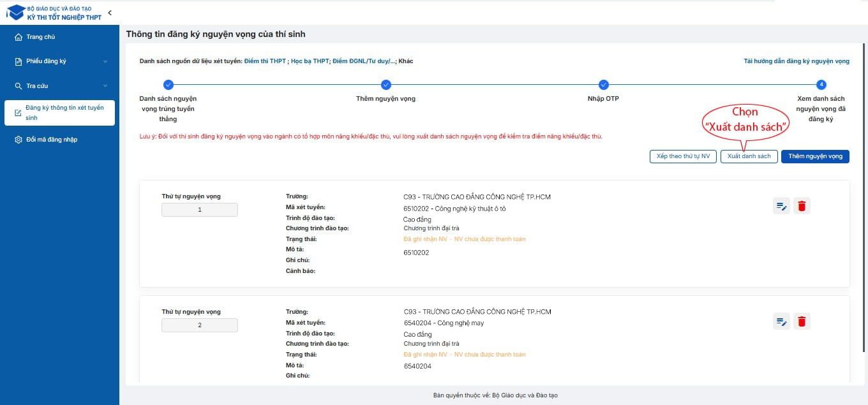Delete nguyện vọng 1 with trash icon
This screenshot has width=868, height=405.
pyautogui.click(x=802, y=206)
